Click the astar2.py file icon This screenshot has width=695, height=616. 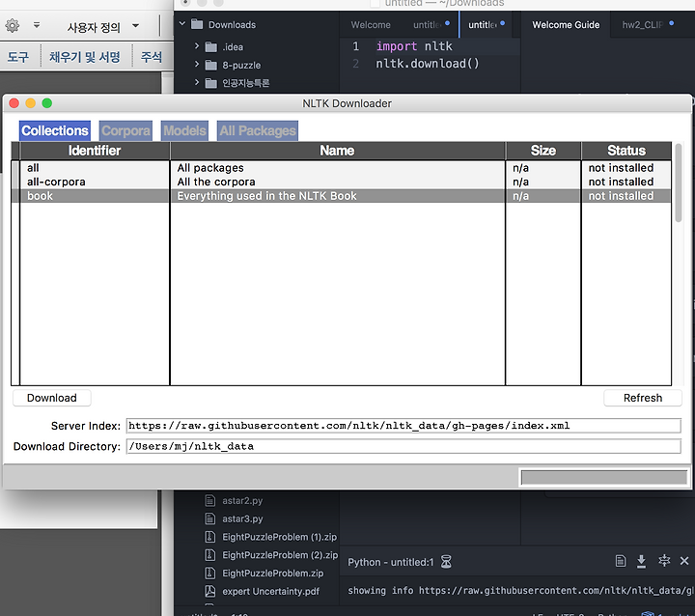click(209, 500)
